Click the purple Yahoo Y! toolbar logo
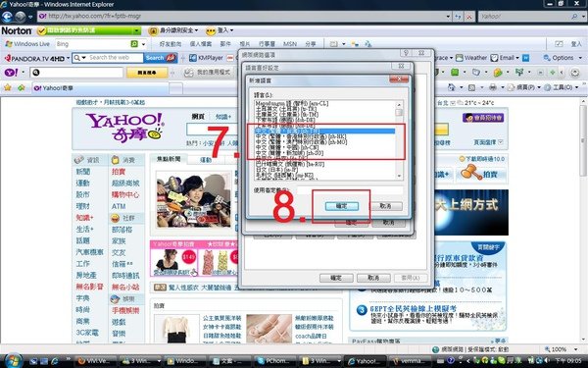Image resolution: width=588 pixels, height=368 pixels. tap(11, 72)
